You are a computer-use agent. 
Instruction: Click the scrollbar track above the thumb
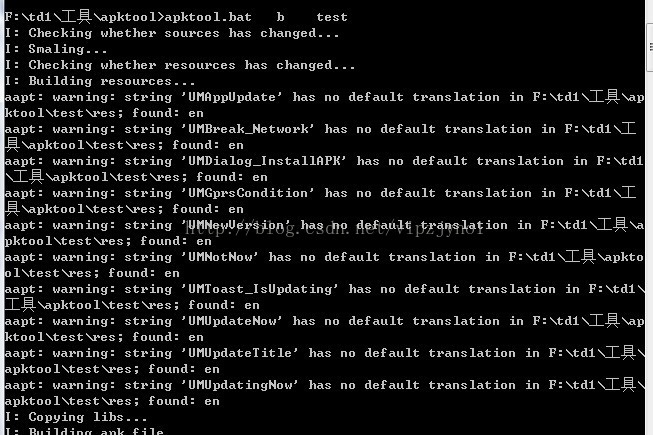click(650, 12)
